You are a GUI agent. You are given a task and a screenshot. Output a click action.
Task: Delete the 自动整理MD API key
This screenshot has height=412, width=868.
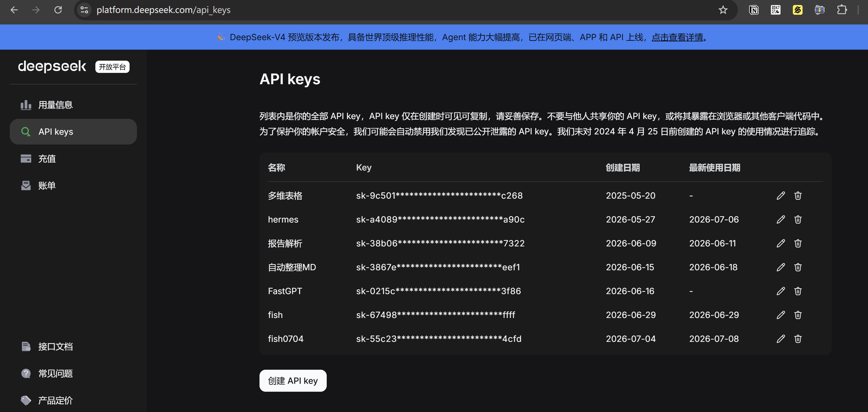798,267
